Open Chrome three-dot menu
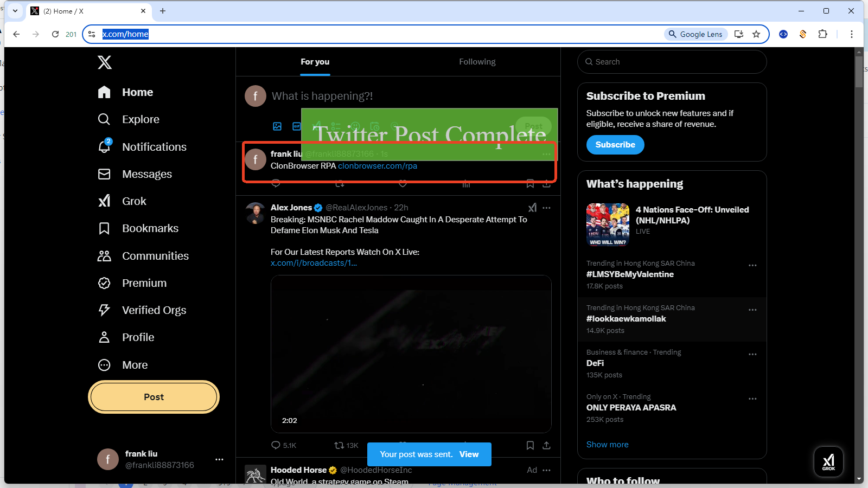 click(x=852, y=34)
